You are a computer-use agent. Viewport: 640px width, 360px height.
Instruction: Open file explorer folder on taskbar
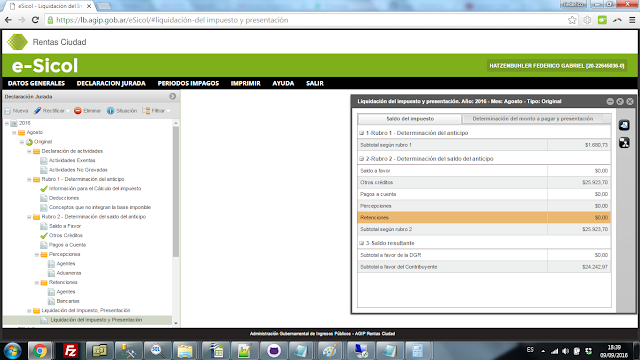(184, 351)
